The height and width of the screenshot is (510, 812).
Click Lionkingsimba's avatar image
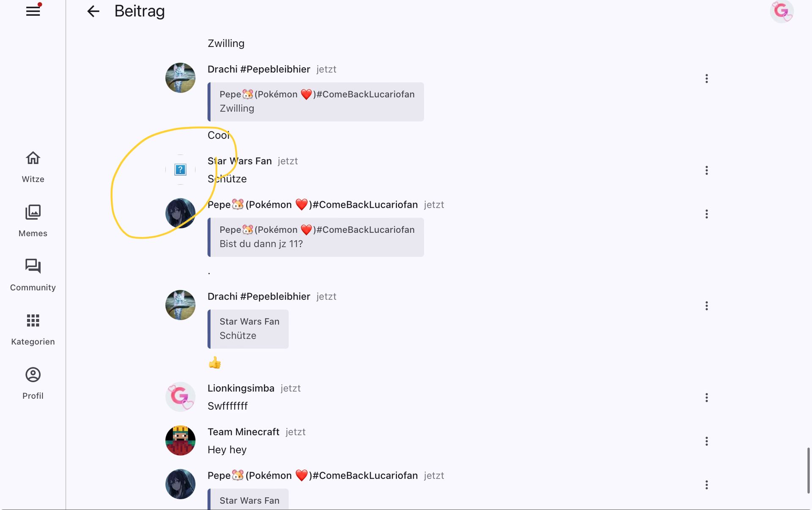(x=180, y=397)
